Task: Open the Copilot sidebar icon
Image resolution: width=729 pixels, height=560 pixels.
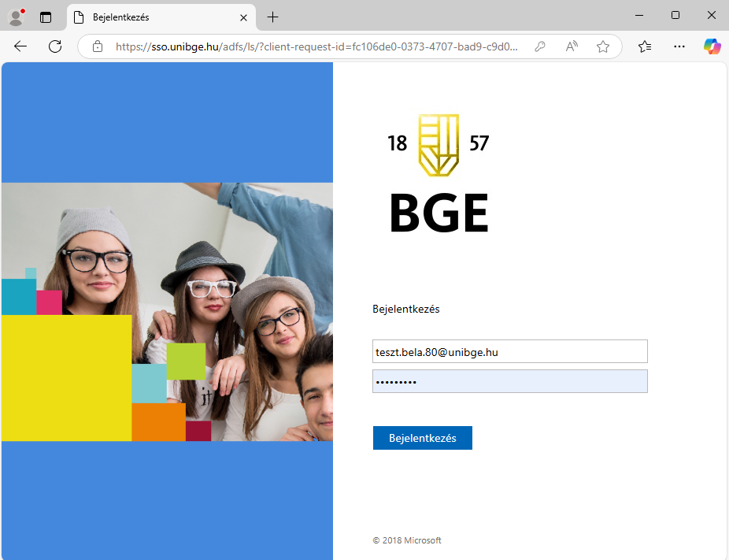Action: click(x=712, y=46)
